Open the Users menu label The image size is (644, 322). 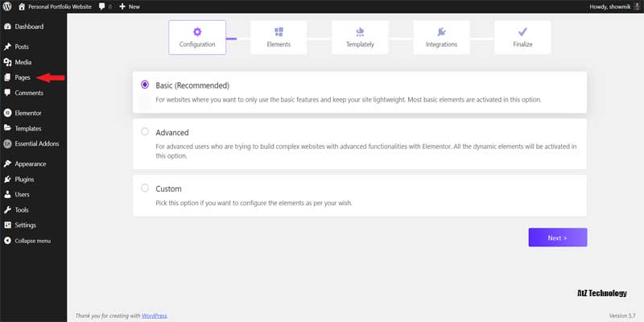pos(23,194)
